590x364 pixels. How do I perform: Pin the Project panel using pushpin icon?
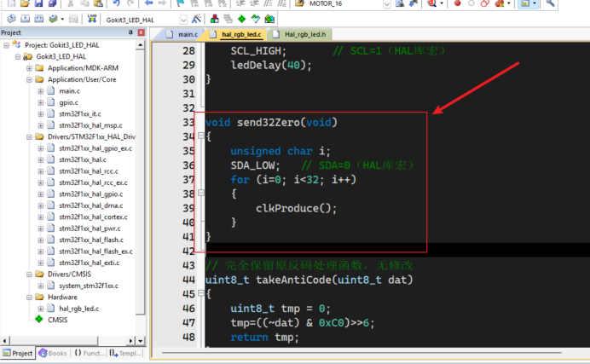coord(130,32)
